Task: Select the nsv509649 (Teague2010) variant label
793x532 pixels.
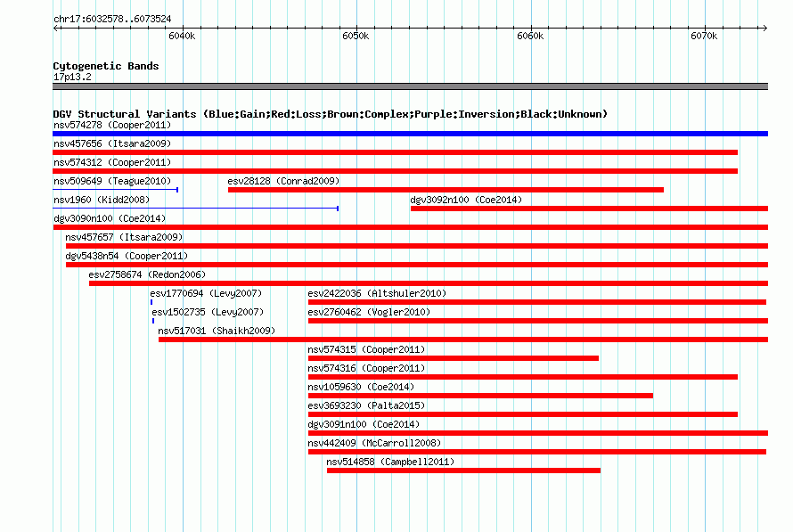Action: 112,181
